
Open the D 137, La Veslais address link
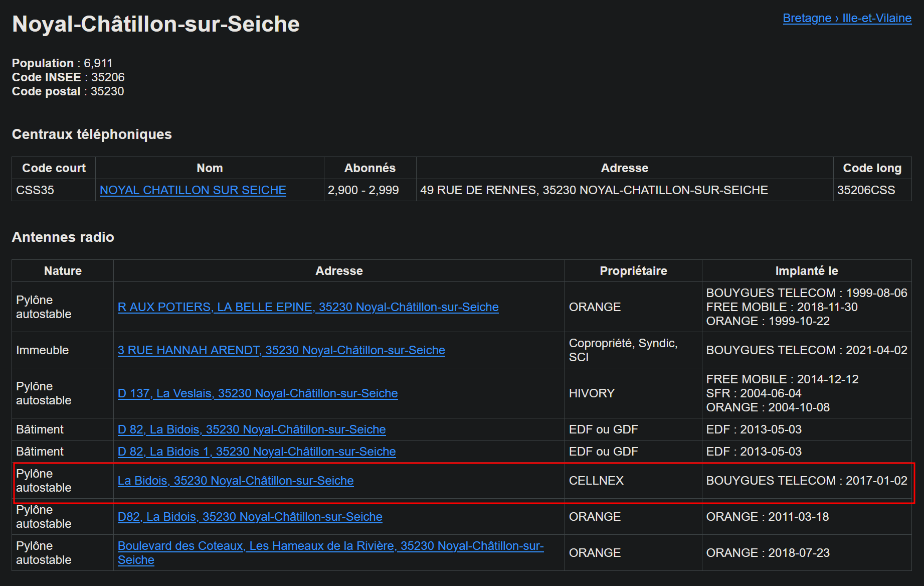click(258, 393)
